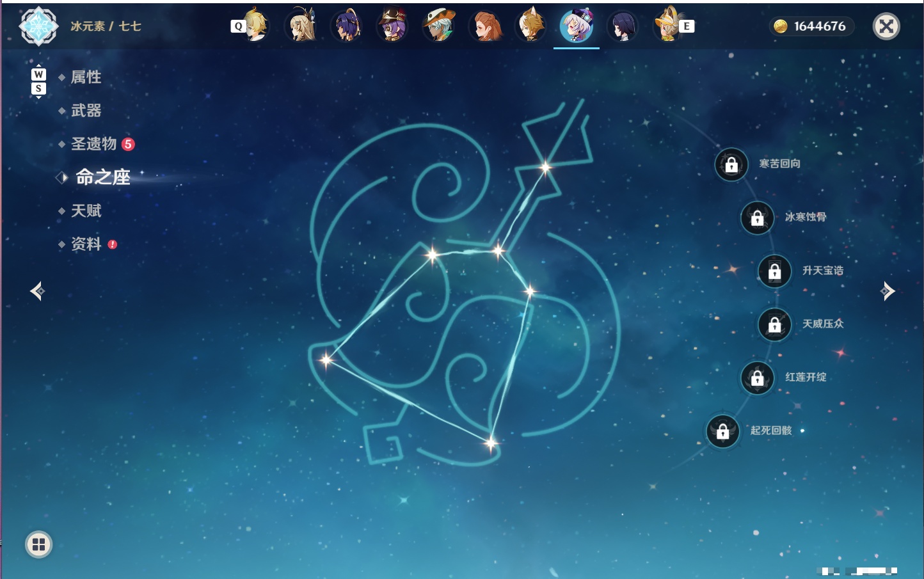Choose the avatar with animal ears and no hat

(531, 26)
